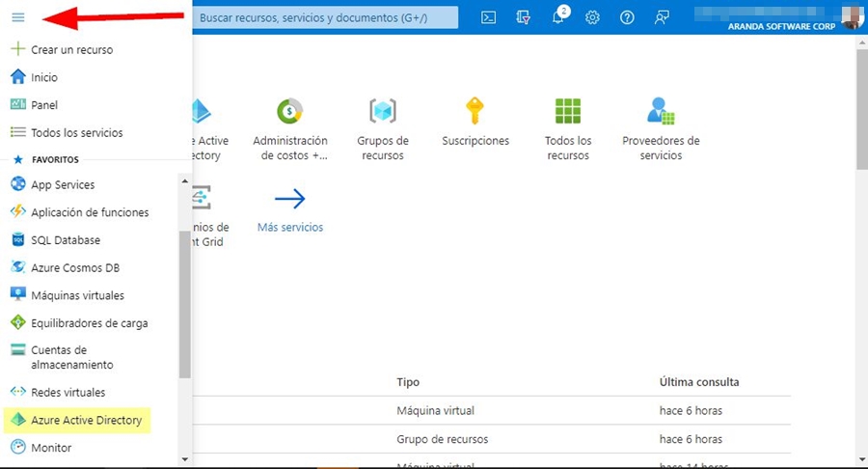
Task: Collapse the hamburger portal menu
Action: coord(17,17)
